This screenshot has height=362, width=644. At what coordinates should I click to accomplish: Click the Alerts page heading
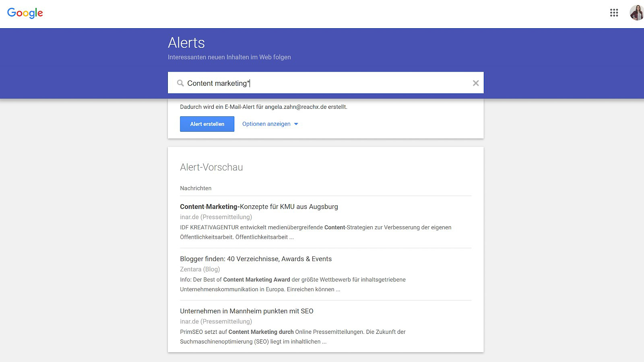click(186, 43)
